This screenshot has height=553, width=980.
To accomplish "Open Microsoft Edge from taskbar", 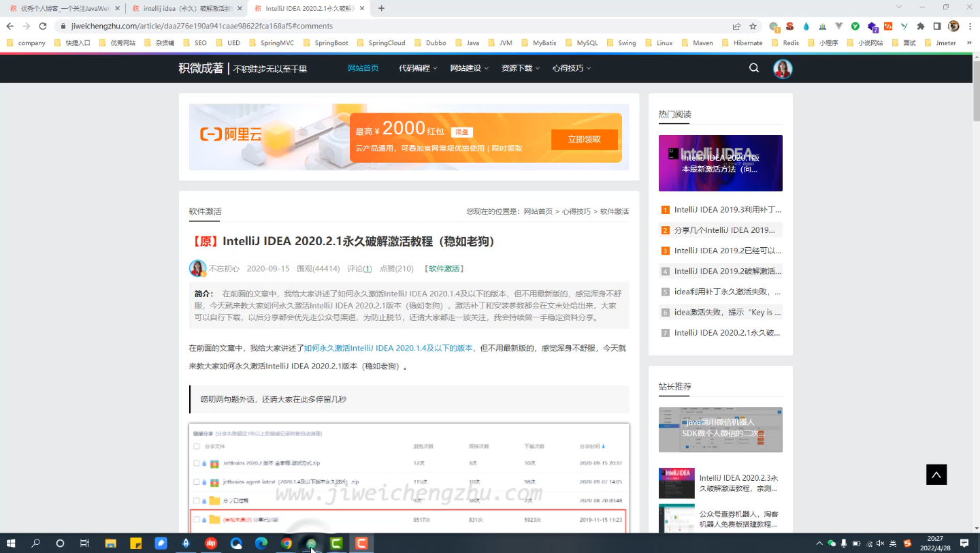I will click(261, 543).
